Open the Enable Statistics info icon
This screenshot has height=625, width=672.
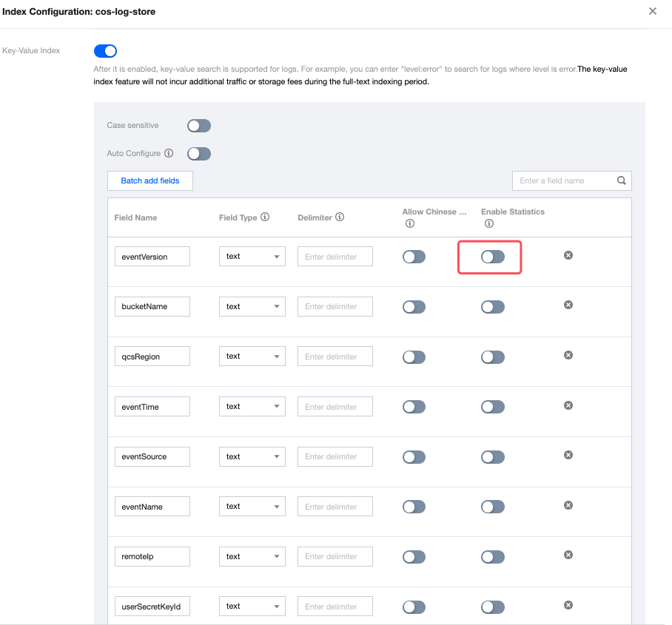tap(488, 224)
